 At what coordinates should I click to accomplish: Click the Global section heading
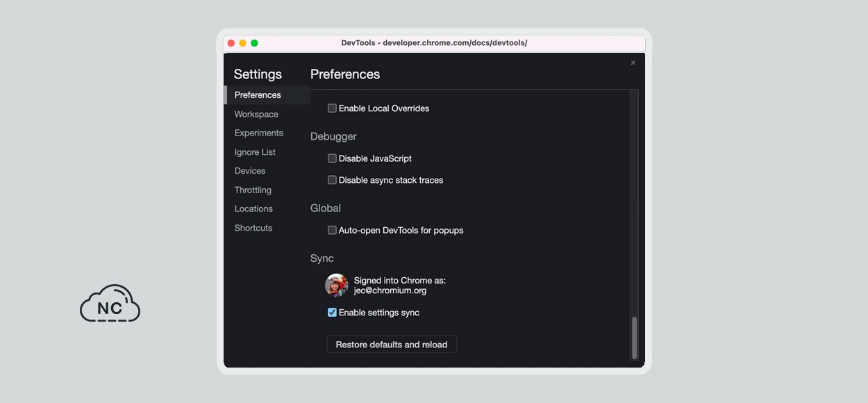pos(326,208)
